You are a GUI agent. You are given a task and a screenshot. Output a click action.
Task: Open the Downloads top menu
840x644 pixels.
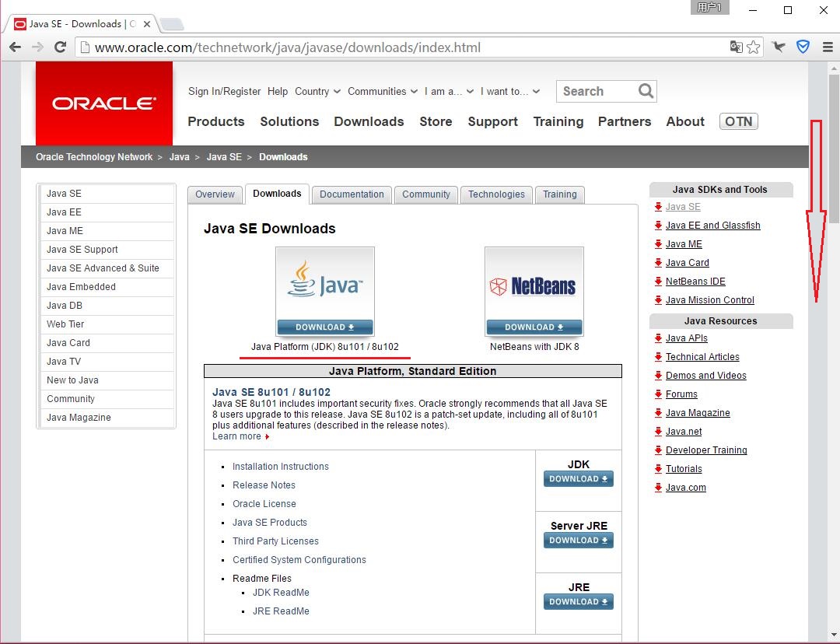[369, 121]
